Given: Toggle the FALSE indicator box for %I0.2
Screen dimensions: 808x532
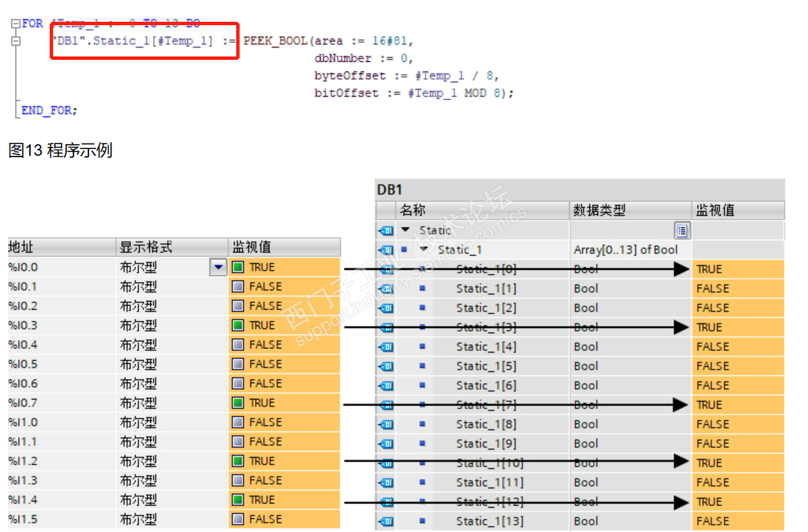Looking at the screenshot, I should 238,306.
